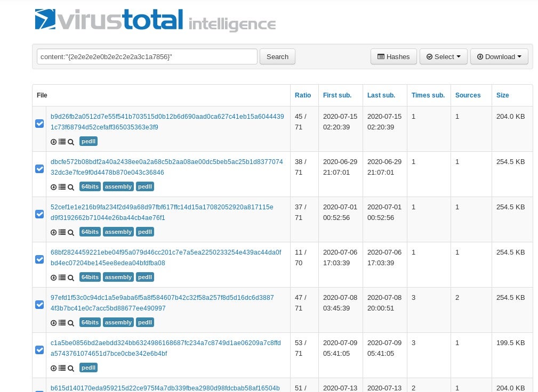This screenshot has width=538, height=392.
Task: Click download icon for file 68bf2824459221
Action: click(53, 277)
